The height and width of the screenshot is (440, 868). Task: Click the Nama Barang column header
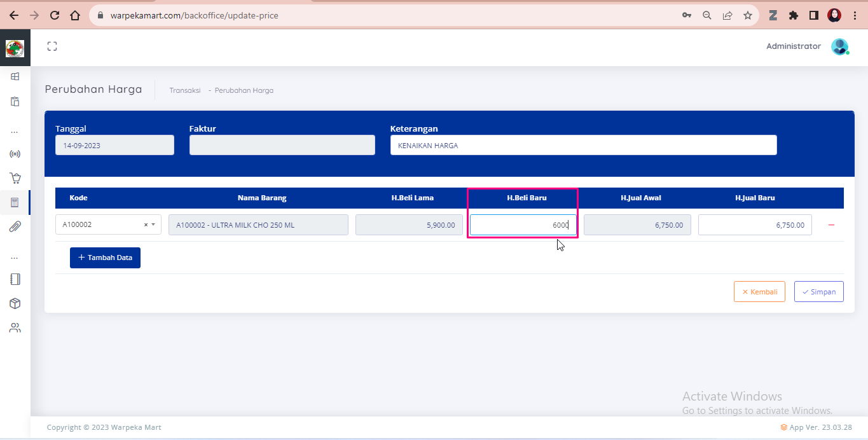[262, 198]
